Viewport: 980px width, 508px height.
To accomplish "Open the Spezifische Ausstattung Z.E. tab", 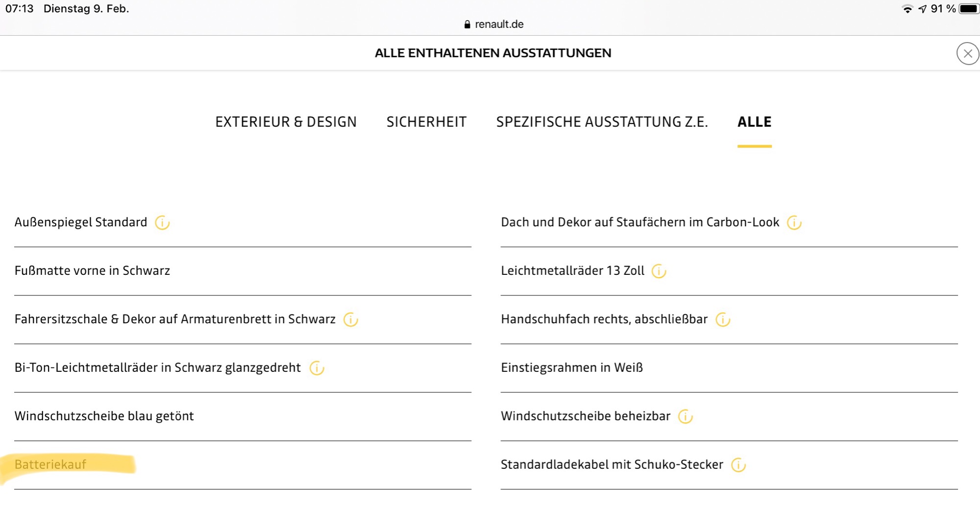I will pyautogui.click(x=602, y=122).
